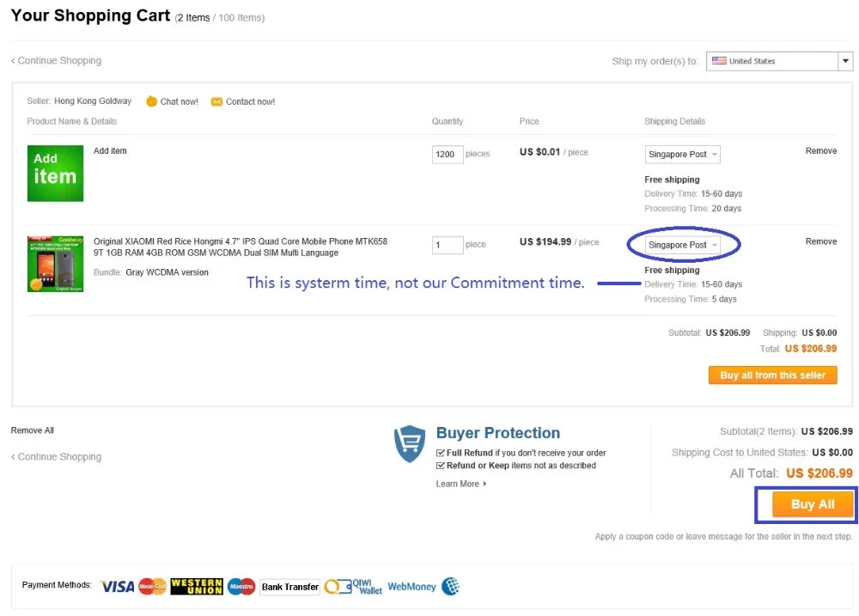Click the 1200 pieces quantity field
The height and width of the screenshot is (616, 859).
point(448,155)
